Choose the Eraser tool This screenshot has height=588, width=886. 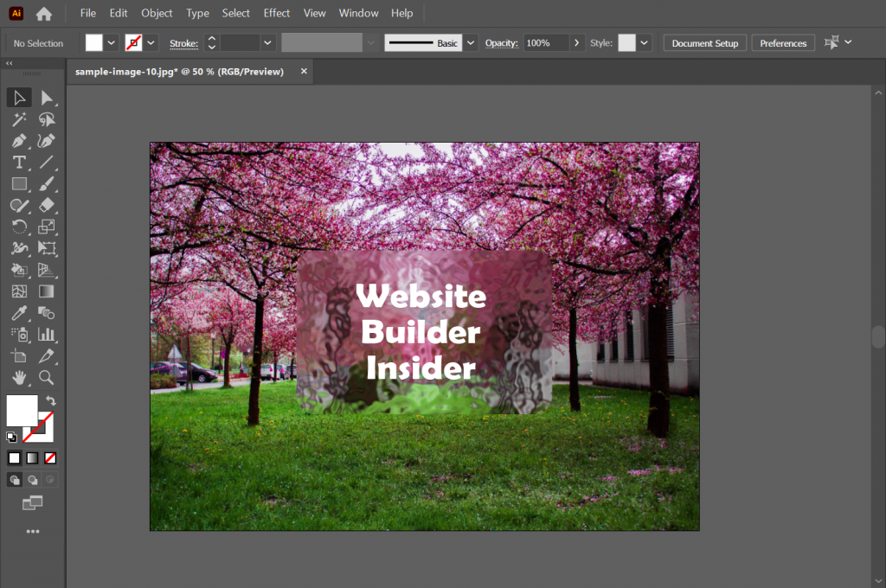pyautogui.click(x=48, y=205)
